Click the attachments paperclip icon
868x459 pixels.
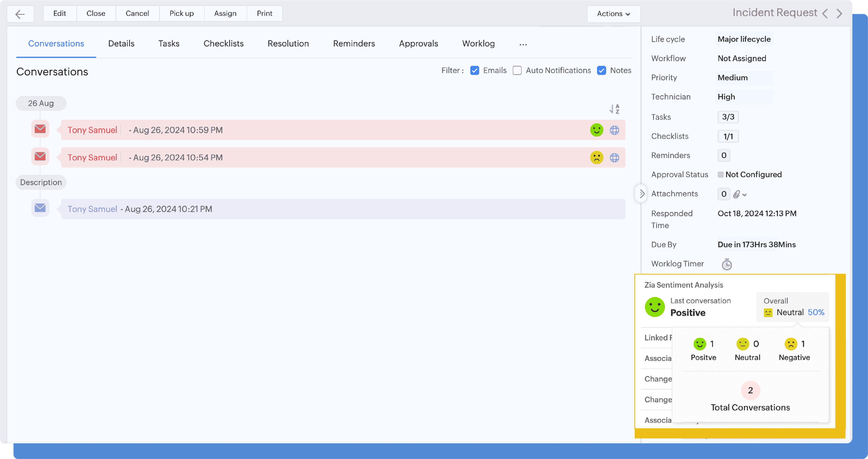point(737,194)
